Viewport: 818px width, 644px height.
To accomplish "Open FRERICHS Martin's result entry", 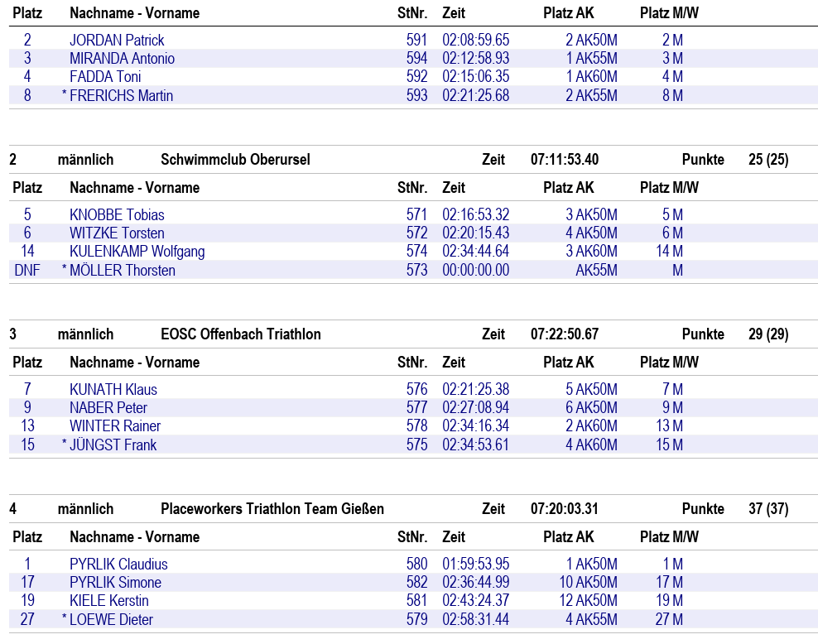I will (x=121, y=96).
